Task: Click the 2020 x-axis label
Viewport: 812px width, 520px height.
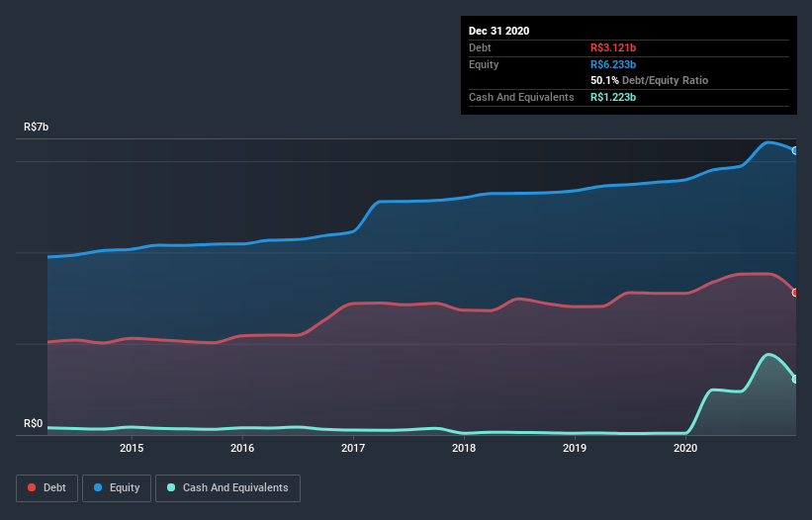Action: (x=685, y=448)
